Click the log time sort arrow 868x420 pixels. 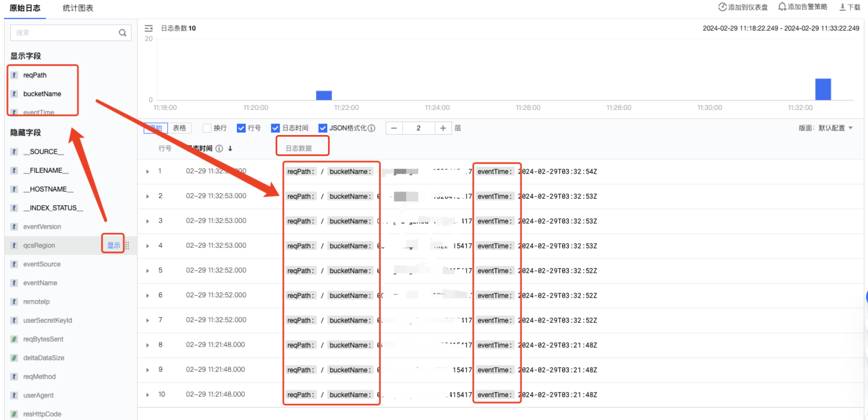click(x=230, y=149)
